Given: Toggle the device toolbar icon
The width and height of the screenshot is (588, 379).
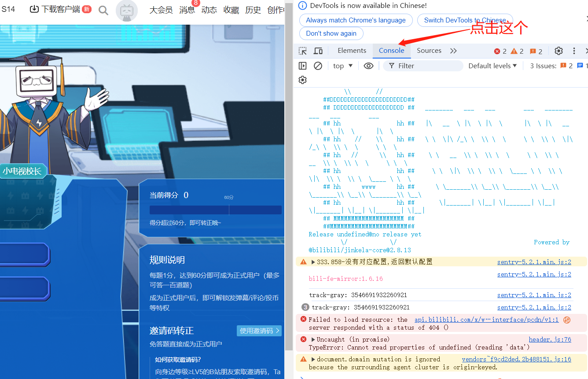Looking at the screenshot, I should (318, 51).
